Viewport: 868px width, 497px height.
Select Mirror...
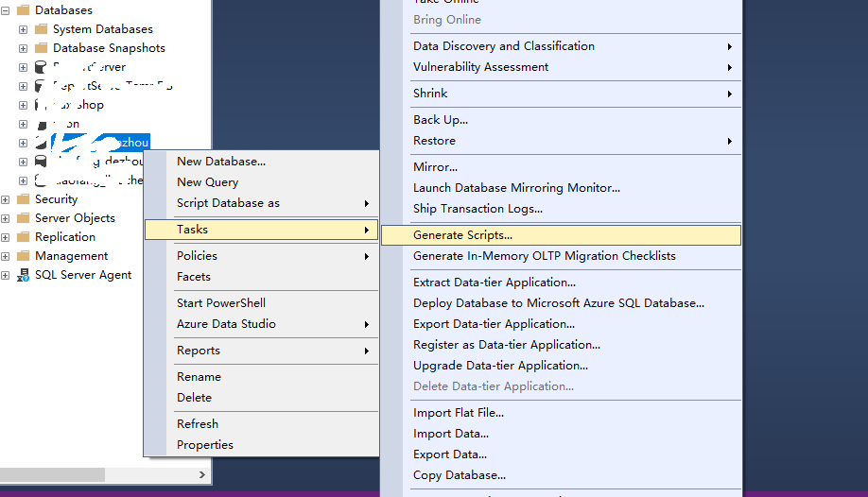point(561,166)
